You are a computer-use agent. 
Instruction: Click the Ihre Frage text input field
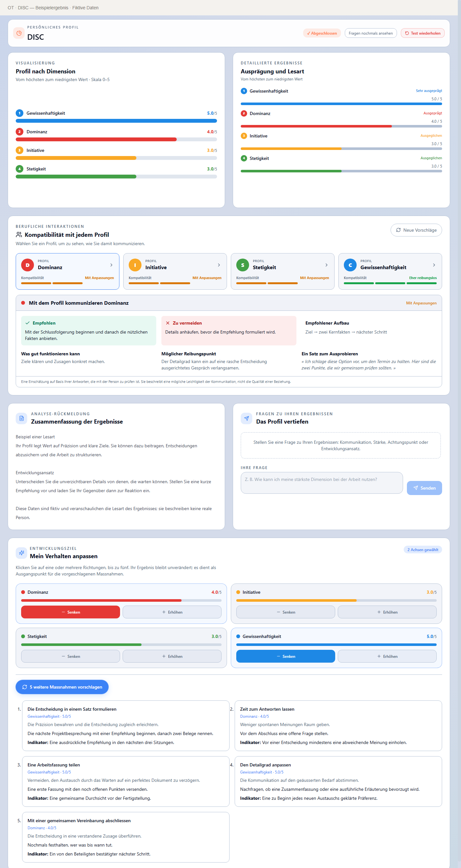(322, 483)
